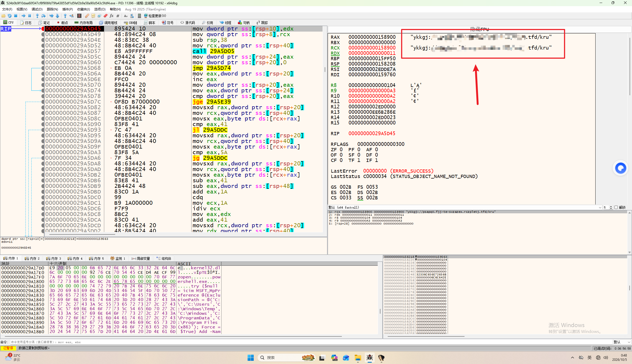Open the calculator toolbar icon
632x364 pixels.
[x=139, y=16]
